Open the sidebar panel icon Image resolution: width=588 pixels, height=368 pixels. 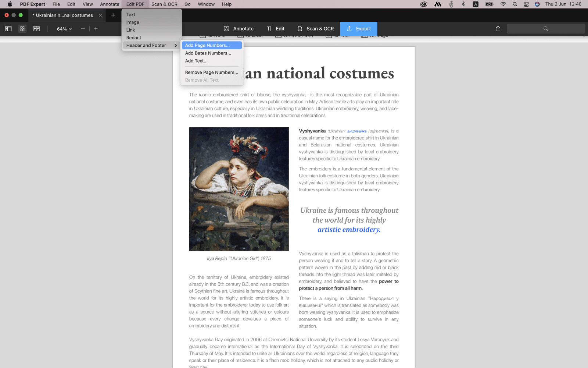click(x=8, y=29)
